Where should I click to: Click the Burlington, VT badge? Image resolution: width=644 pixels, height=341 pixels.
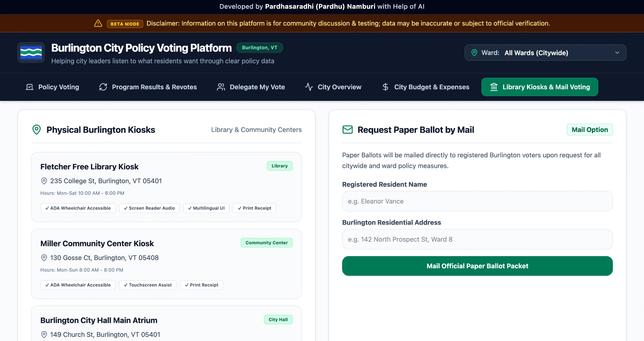(260, 48)
